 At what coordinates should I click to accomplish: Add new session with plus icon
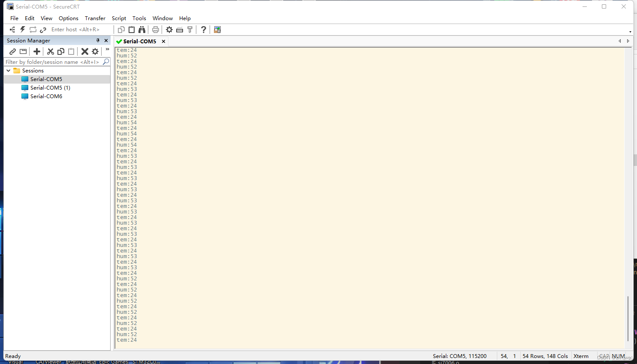(x=37, y=51)
